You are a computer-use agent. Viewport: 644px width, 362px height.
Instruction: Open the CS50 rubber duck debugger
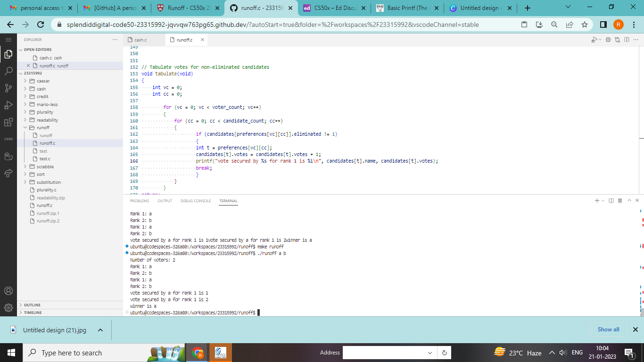coord(8,156)
